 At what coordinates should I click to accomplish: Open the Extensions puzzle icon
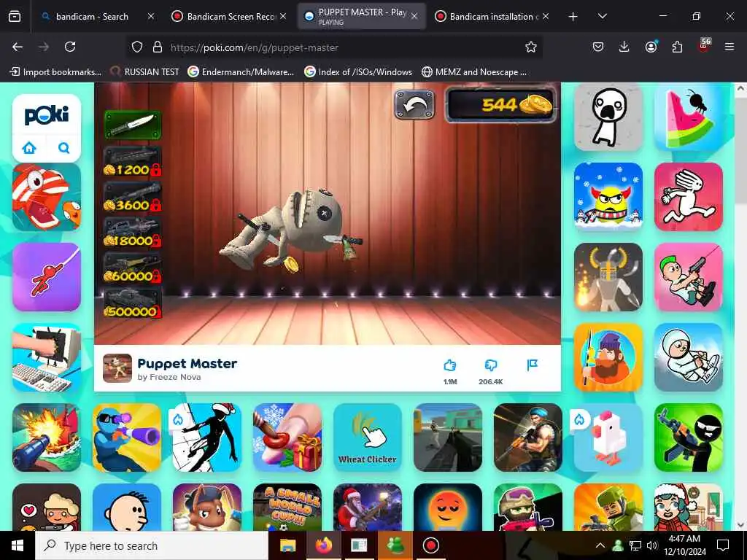(x=677, y=47)
